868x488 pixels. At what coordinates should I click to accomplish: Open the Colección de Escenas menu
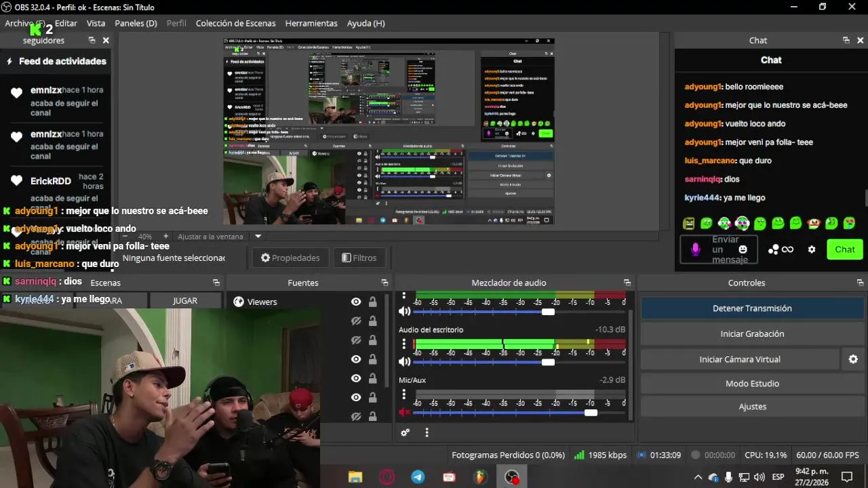click(x=236, y=23)
